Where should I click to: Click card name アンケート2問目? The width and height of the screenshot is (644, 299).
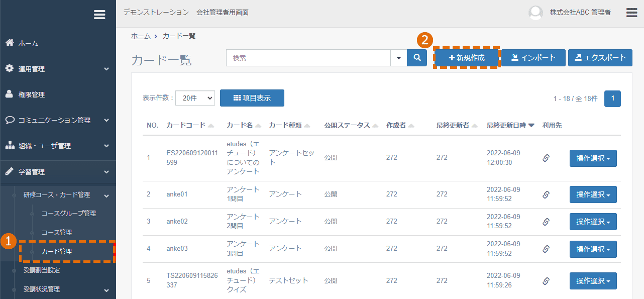point(243,222)
